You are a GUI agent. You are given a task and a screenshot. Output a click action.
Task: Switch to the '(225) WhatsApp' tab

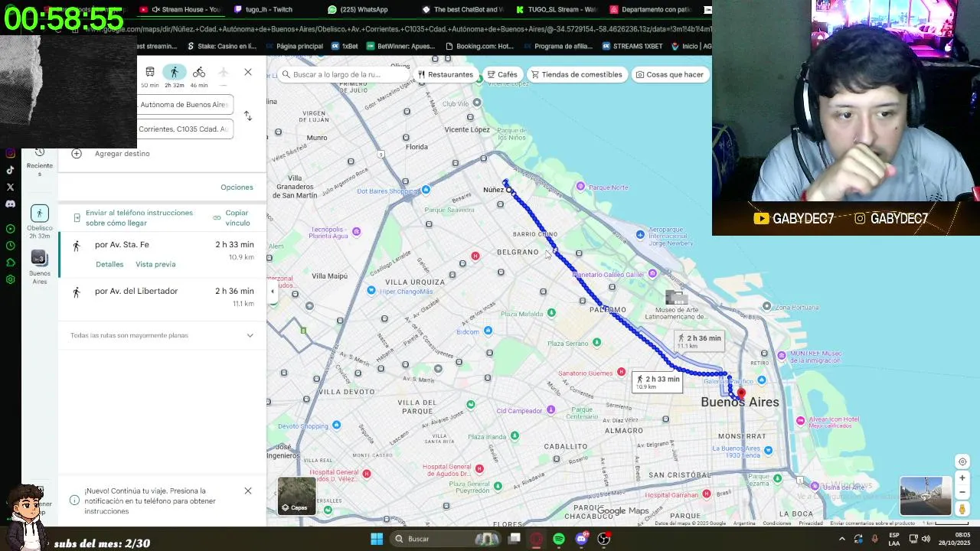tap(360, 10)
